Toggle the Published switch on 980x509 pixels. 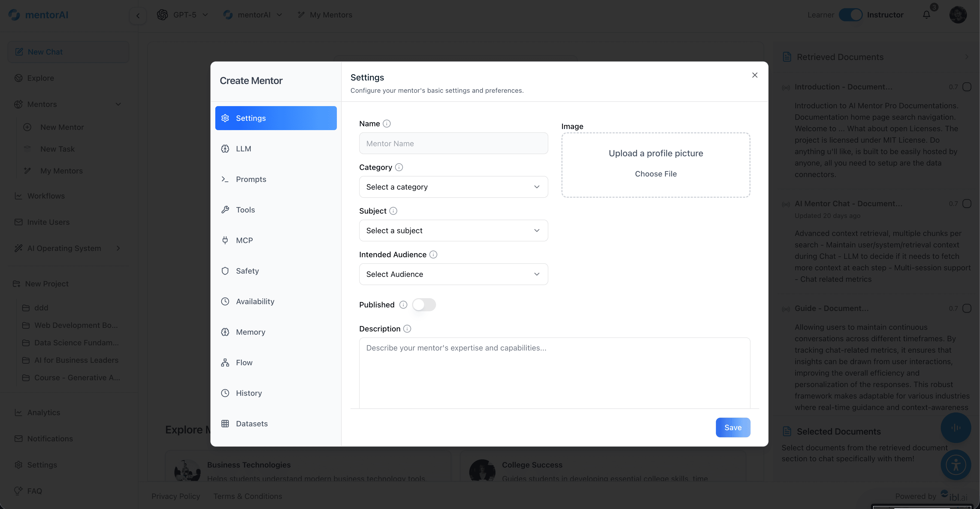[424, 305]
